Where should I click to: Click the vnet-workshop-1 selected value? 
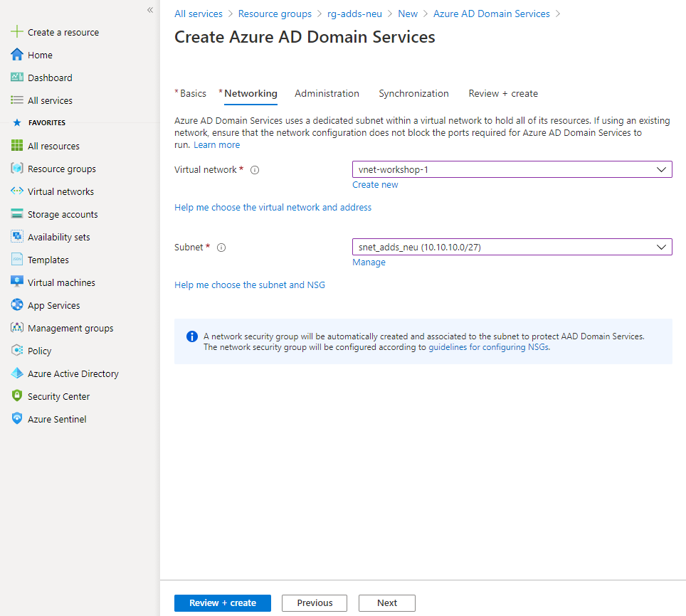tap(393, 169)
